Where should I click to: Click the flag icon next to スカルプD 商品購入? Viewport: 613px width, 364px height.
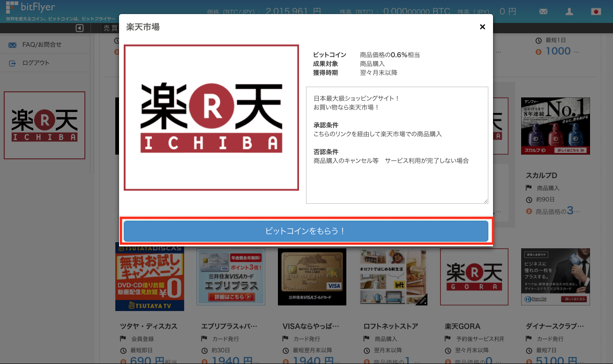coord(529,188)
